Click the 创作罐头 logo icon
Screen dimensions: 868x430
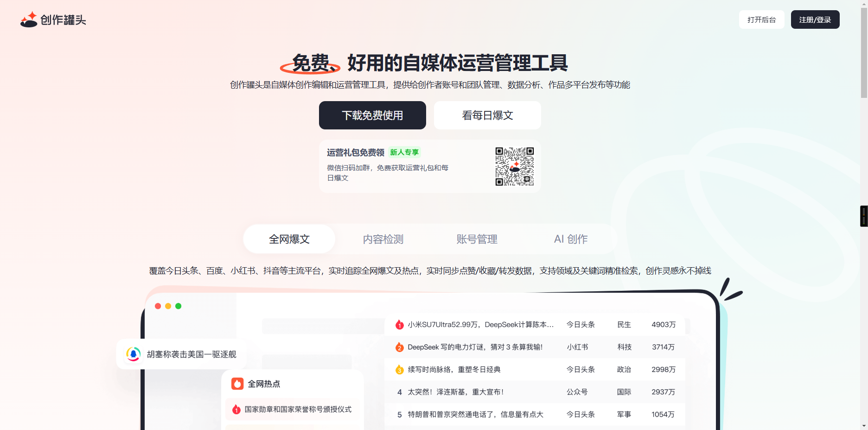(29, 19)
